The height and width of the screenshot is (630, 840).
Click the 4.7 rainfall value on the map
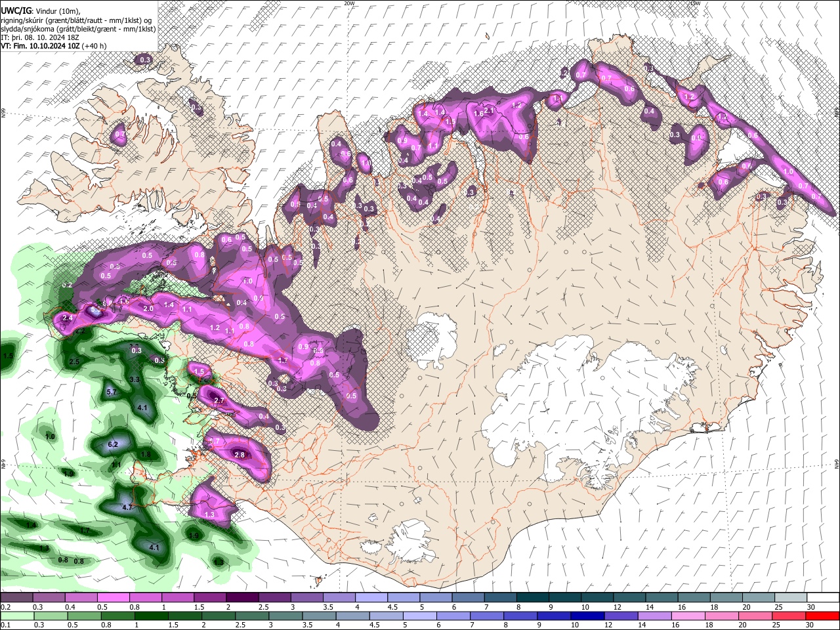128,507
